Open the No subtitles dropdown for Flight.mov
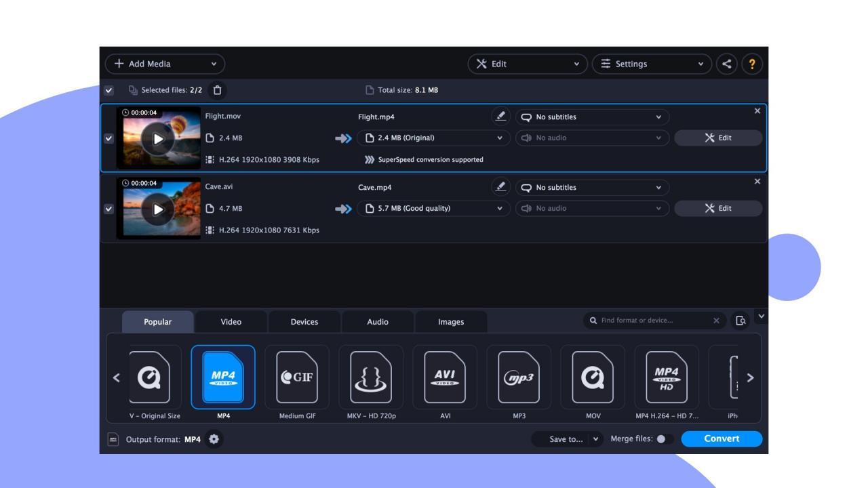 pos(590,117)
